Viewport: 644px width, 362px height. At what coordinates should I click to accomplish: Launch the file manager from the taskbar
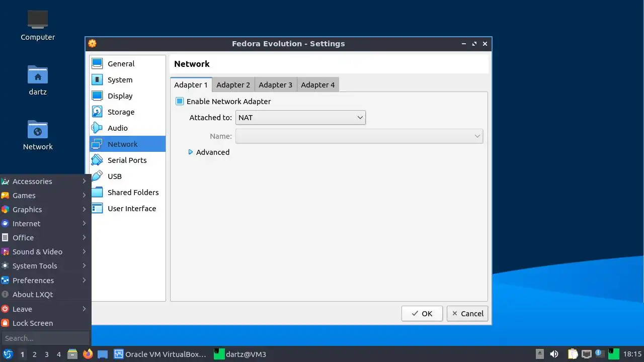[x=72, y=354]
